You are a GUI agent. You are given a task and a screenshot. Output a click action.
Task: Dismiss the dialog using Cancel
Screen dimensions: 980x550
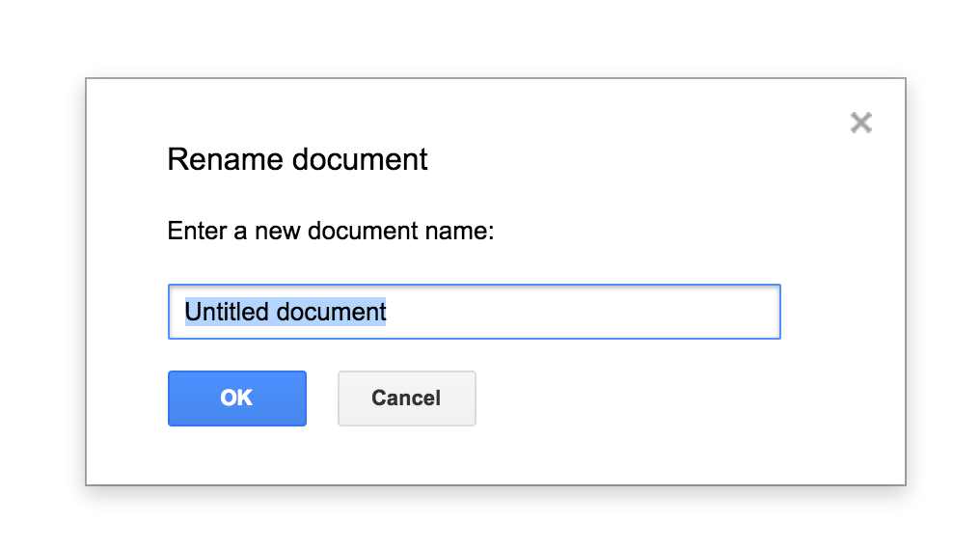[x=406, y=398]
